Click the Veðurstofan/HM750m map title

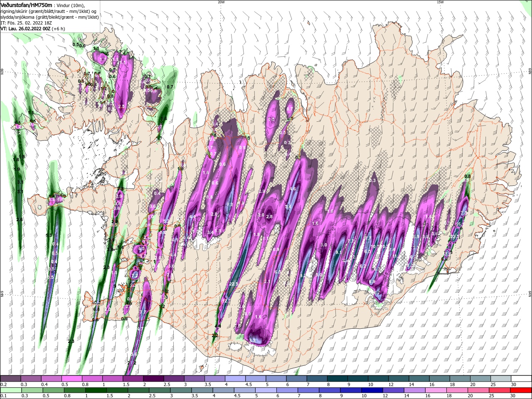(x=26, y=5)
